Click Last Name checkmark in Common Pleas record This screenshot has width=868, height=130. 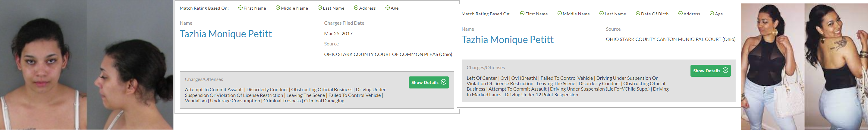(319, 8)
